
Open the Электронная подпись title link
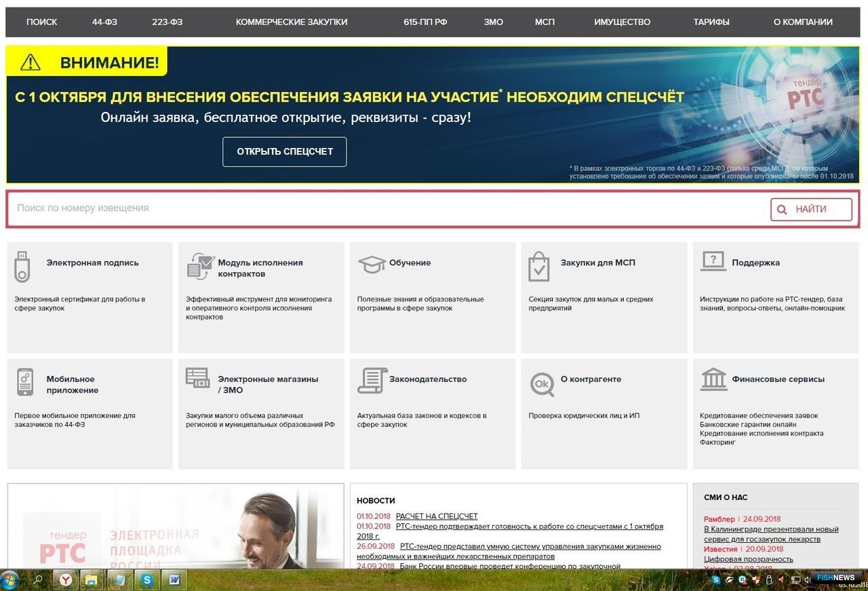coord(92,263)
